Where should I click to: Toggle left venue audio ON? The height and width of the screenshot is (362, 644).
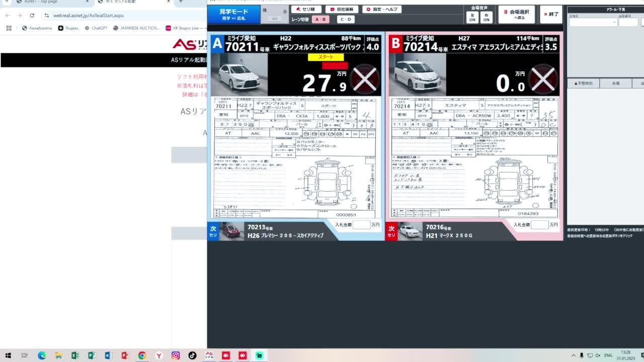point(472,17)
